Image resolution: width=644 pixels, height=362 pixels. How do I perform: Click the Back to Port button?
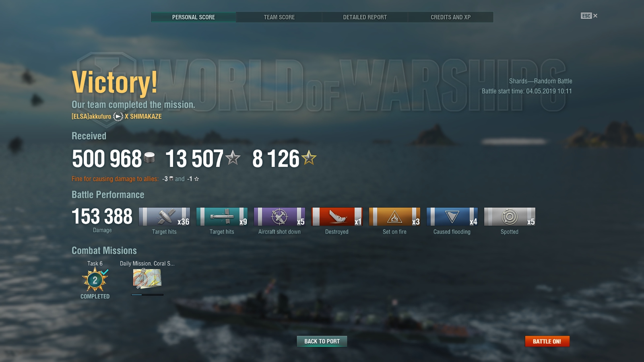pyautogui.click(x=322, y=341)
